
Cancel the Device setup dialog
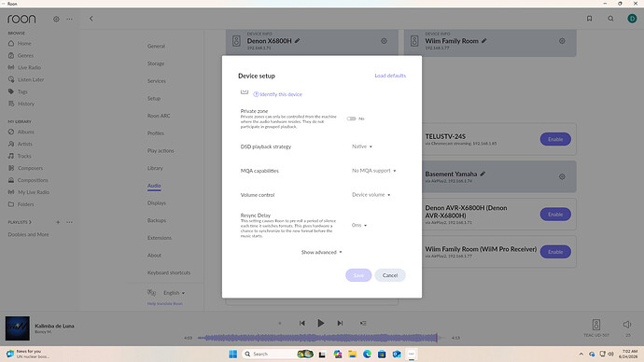pos(390,275)
